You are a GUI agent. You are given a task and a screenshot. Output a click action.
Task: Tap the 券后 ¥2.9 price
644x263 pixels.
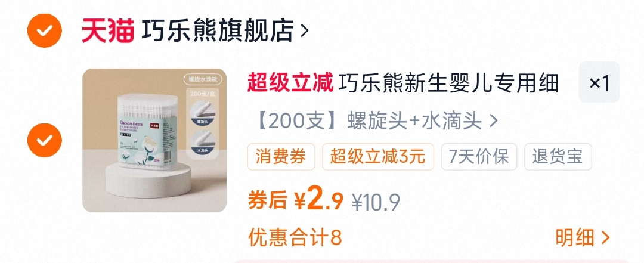point(295,200)
